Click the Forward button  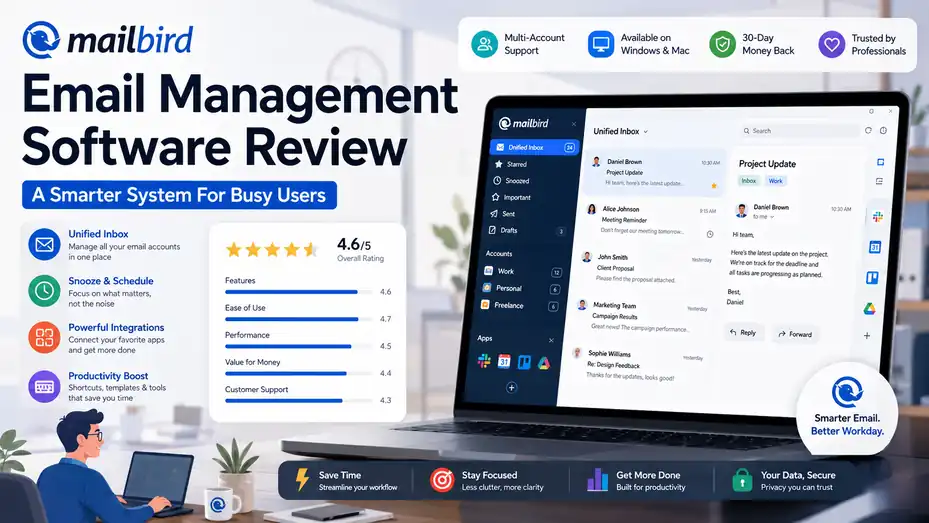(x=795, y=334)
